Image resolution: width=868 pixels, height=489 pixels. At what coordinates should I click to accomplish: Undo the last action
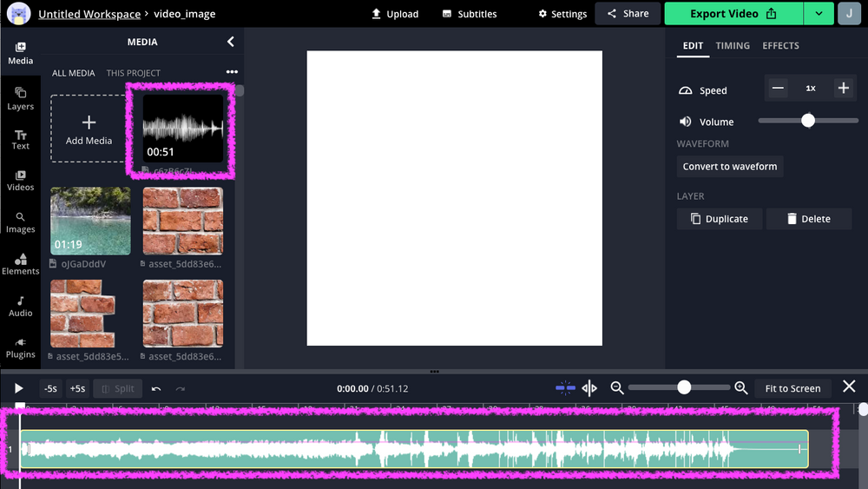(x=156, y=389)
